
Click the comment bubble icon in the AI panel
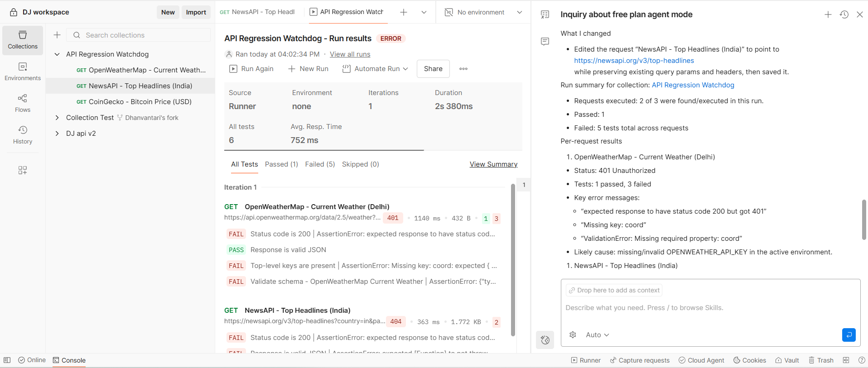(x=545, y=42)
